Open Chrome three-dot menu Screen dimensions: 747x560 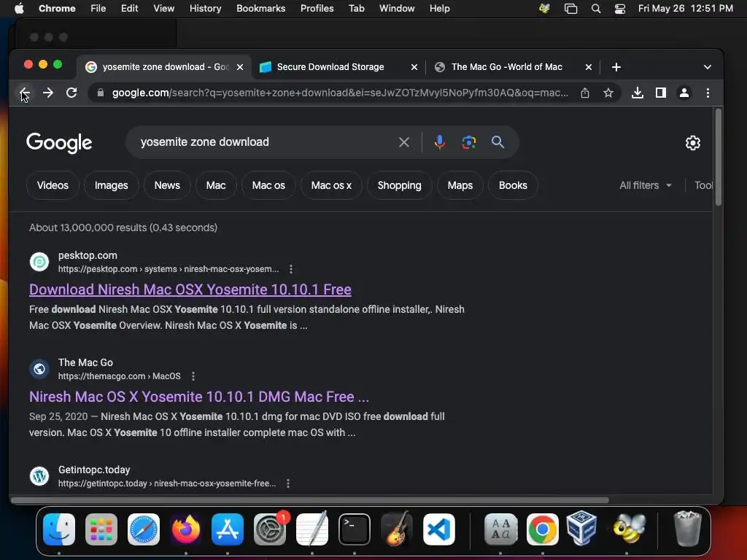[708, 93]
